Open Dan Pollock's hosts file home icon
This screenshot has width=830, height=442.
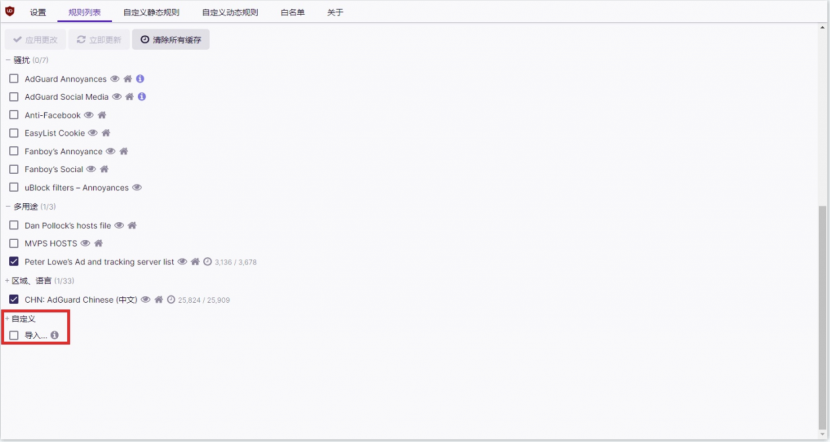click(132, 225)
